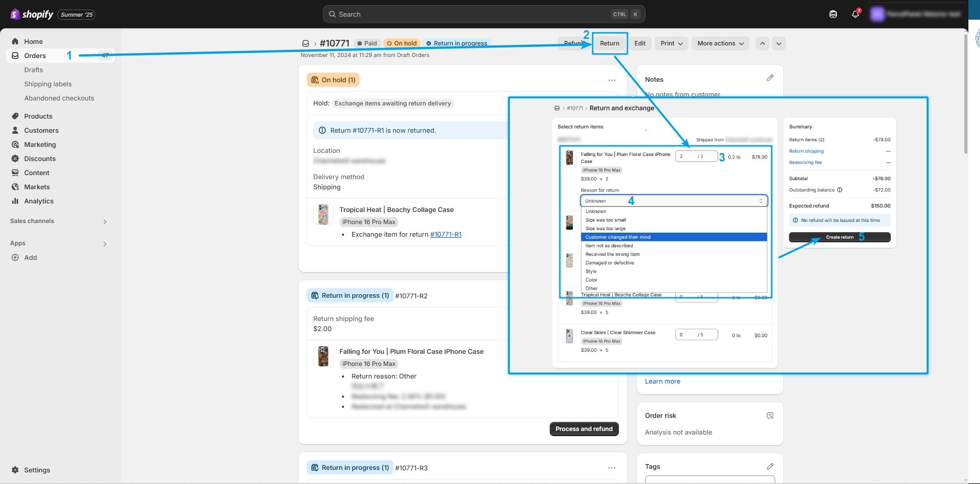
Task: Click the Order risk analysis magnifier icon
Action: tap(770, 415)
